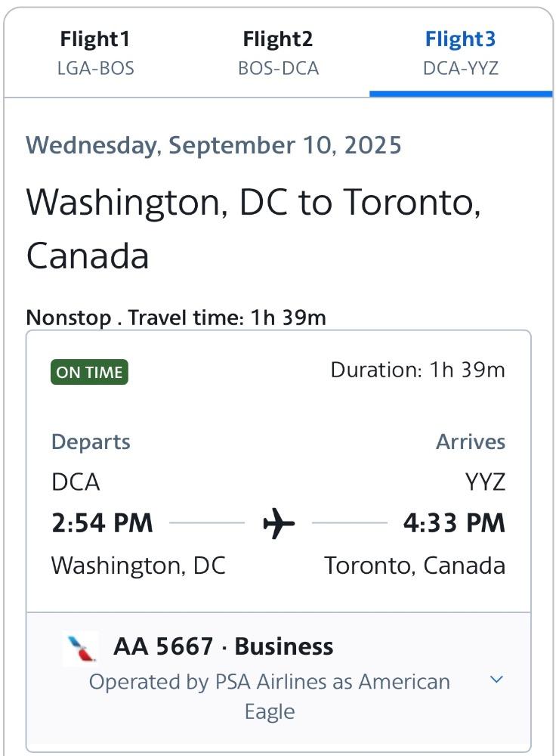Select the Flight3 DCA-YYZ tab

tap(461, 53)
